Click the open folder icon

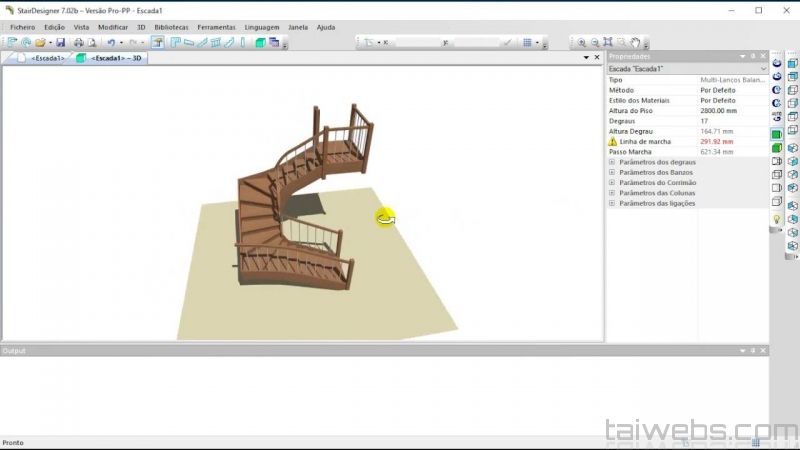tap(40, 43)
